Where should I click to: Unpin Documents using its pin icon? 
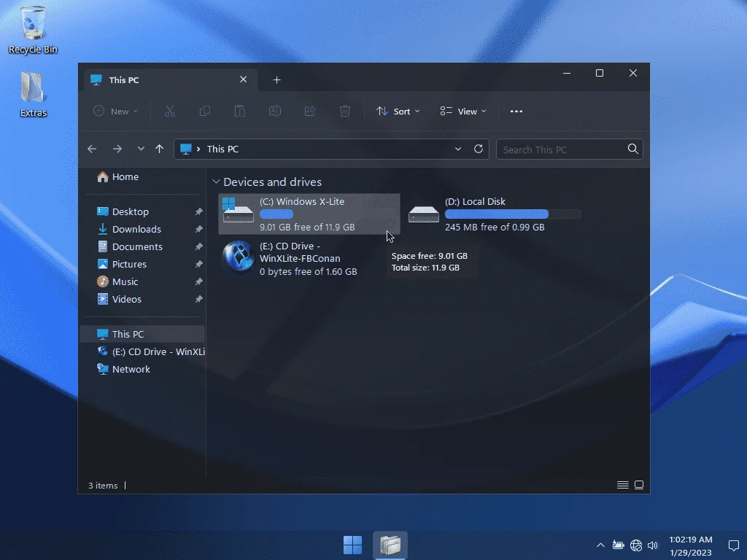pos(198,246)
